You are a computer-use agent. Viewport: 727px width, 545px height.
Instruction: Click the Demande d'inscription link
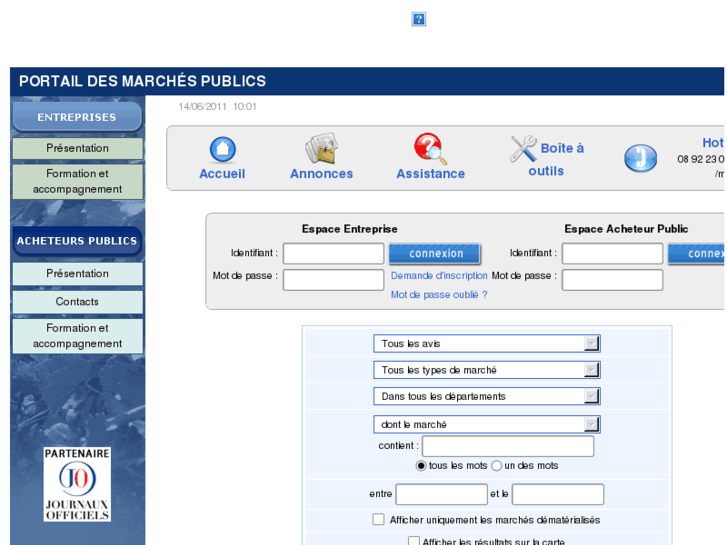(439, 276)
